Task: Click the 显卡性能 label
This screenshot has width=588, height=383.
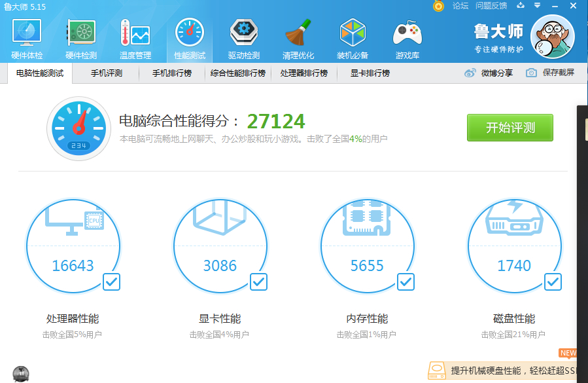Action: pyautogui.click(x=220, y=319)
